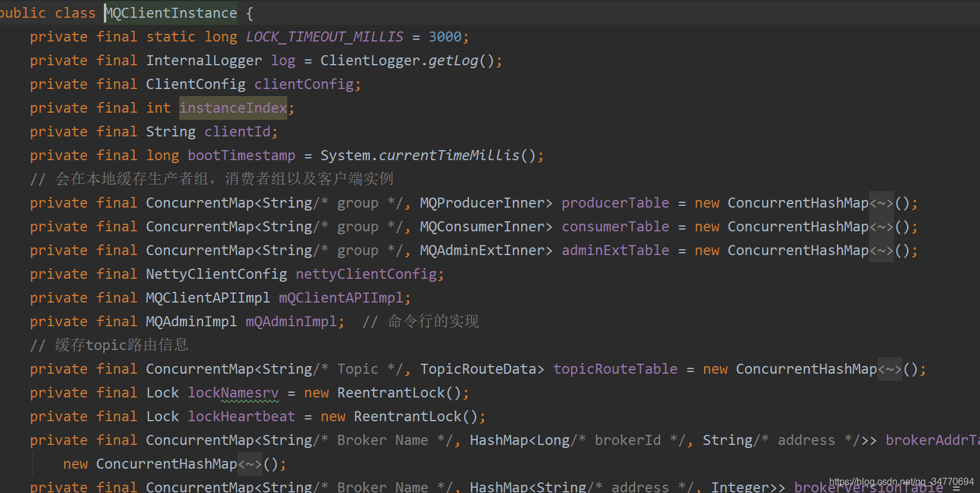This screenshot has width=980, height=493.
Task: Select the LOCK_TIMEOUT_MILLIS constant
Action: 325,37
